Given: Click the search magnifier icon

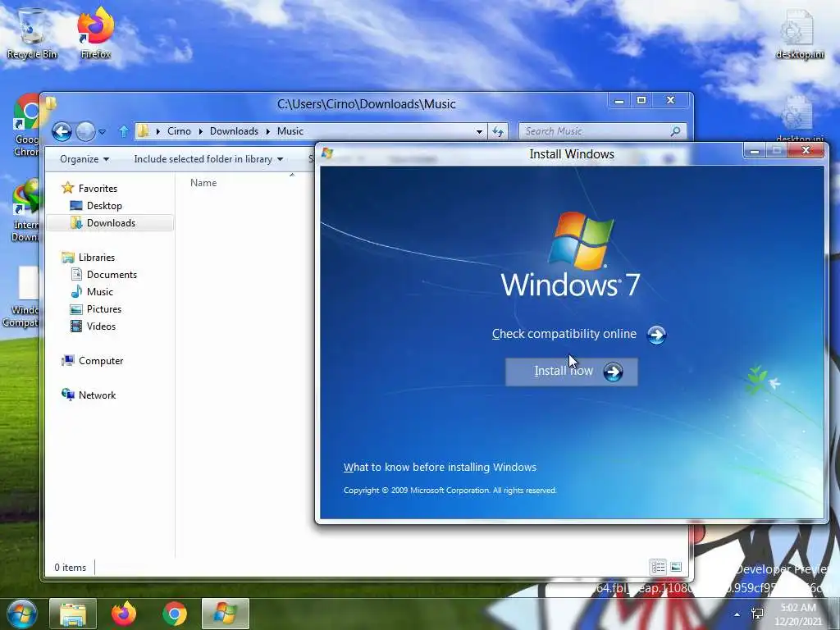Looking at the screenshot, I should click(x=676, y=130).
